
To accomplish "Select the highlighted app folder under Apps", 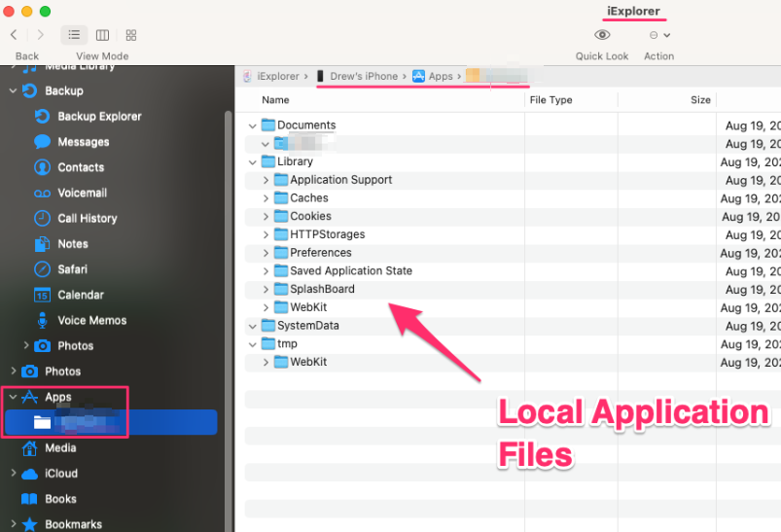I will pyautogui.click(x=112, y=422).
